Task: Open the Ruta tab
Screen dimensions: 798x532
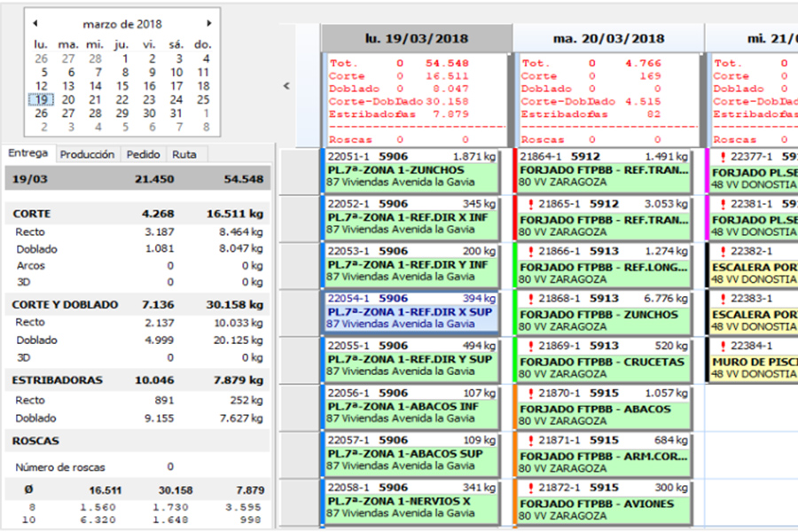Action: pyautogui.click(x=184, y=154)
